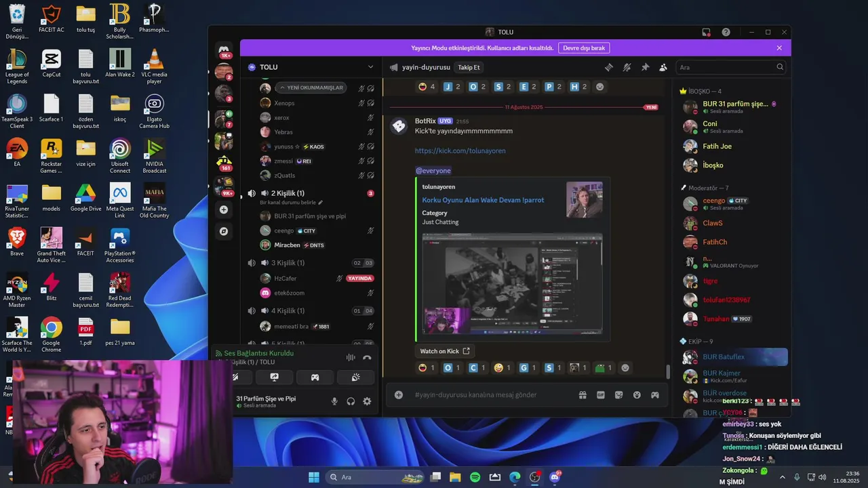
Task: Open the 3 Kişilik (1) voice channel
Action: (288, 263)
